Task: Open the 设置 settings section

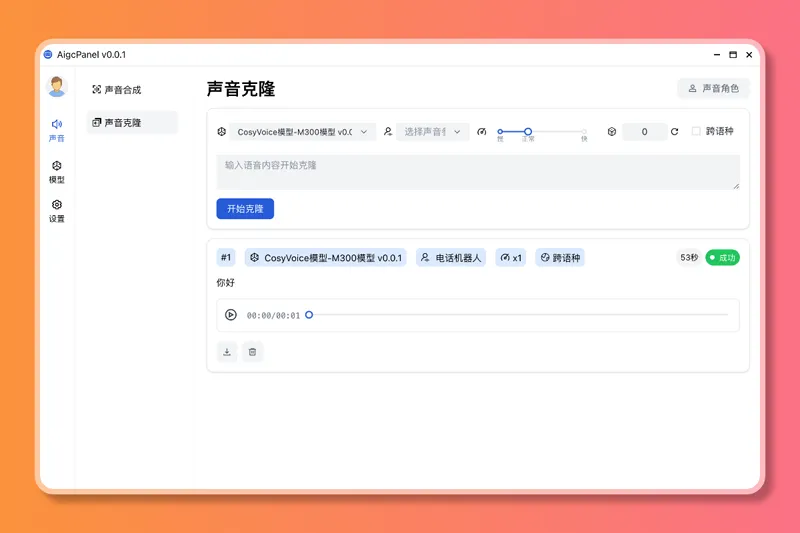Action: [x=57, y=210]
